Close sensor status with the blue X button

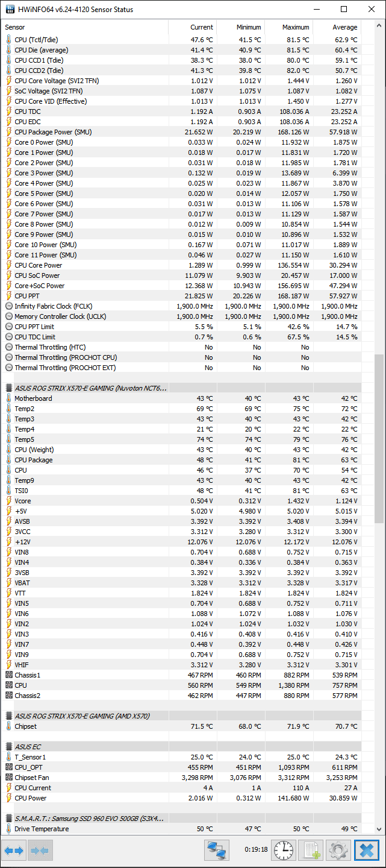click(367, 851)
